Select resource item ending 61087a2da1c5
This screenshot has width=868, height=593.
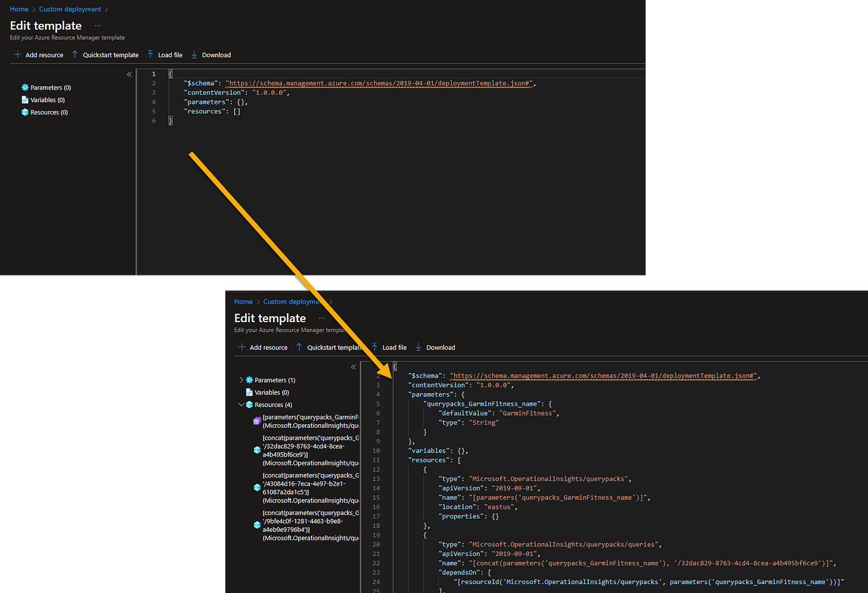(x=311, y=488)
